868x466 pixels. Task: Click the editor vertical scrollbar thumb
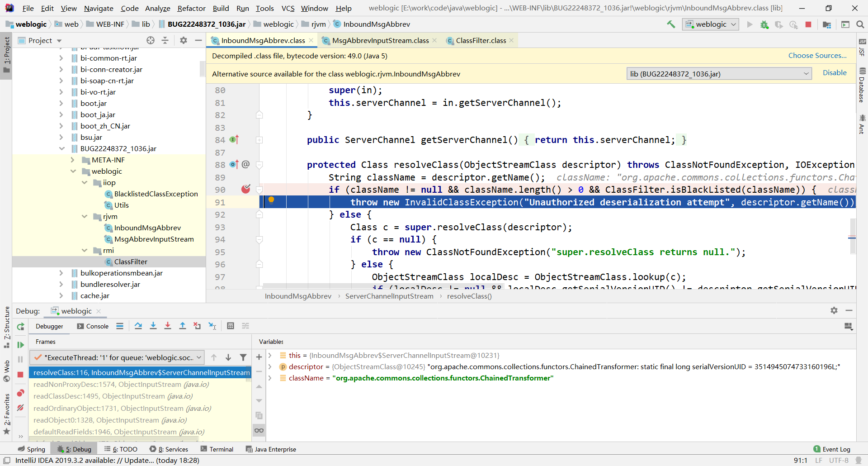pyautogui.click(x=853, y=236)
